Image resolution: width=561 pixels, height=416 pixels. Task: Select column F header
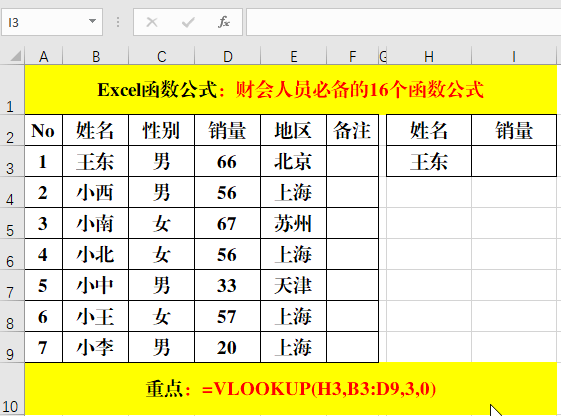click(352, 56)
